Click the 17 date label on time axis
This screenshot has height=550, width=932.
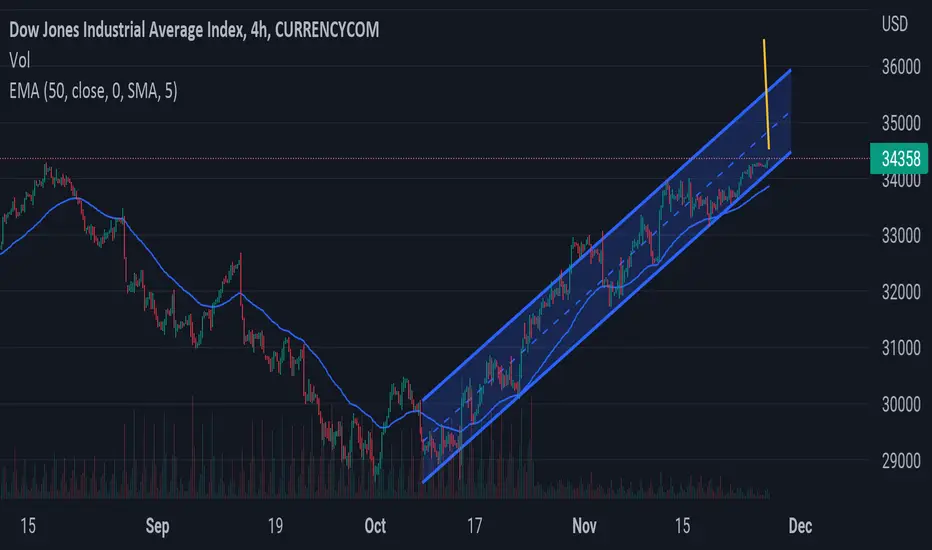tap(474, 526)
